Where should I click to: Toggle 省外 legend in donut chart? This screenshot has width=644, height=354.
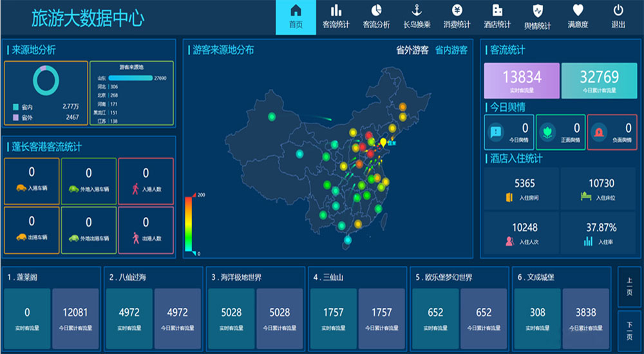[x=23, y=117]
